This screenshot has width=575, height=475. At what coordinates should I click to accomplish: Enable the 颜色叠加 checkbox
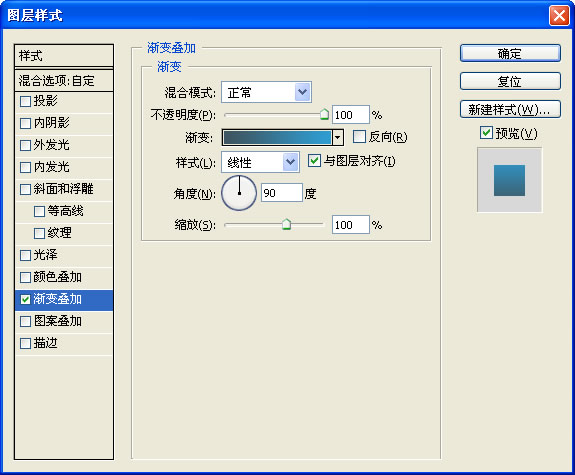click(x=25, y=277)
